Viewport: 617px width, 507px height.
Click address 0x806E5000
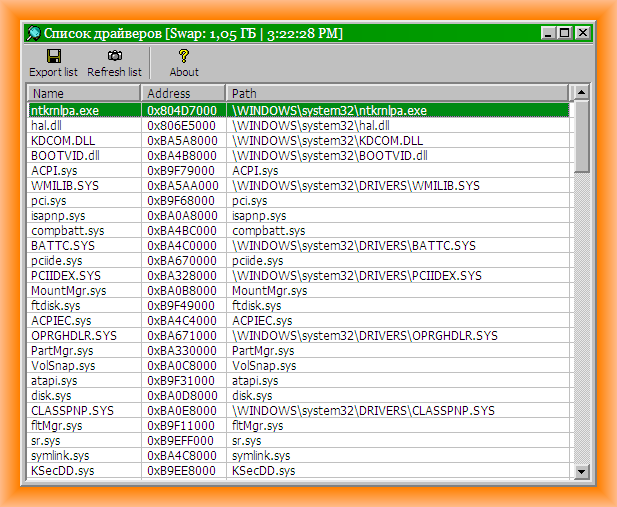coord(182,126)
